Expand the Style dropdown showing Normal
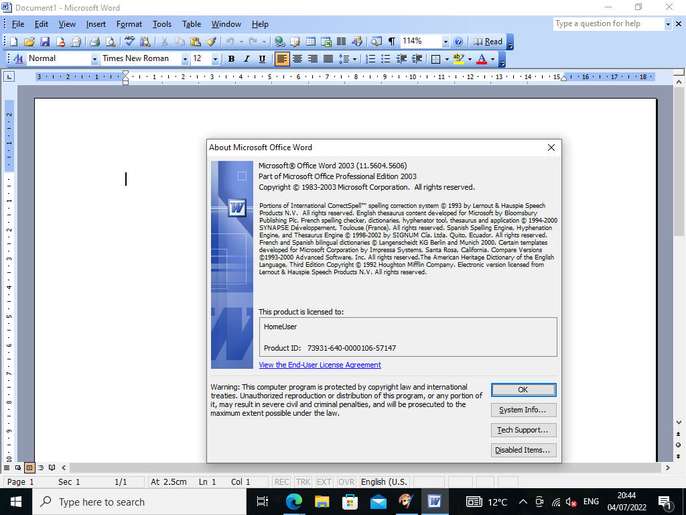 tap(94, 59)
